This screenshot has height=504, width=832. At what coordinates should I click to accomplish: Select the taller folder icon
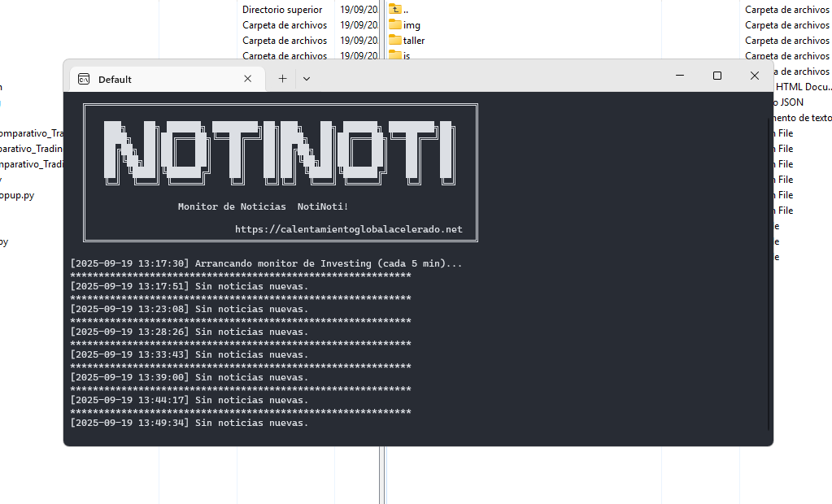395,41
